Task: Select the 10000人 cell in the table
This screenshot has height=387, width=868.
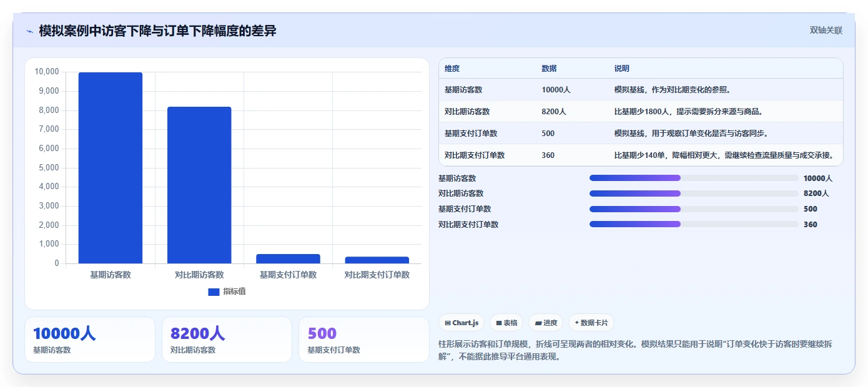Action: [556, 90]
